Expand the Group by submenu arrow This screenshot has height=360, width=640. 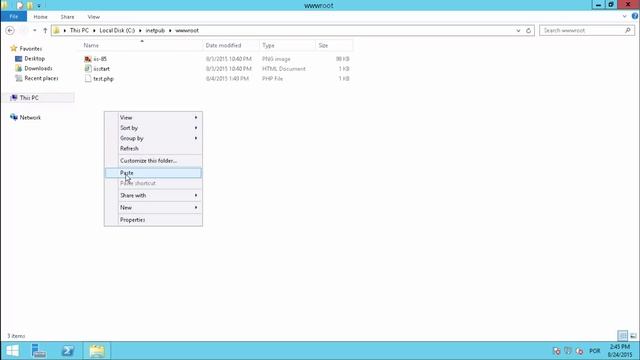pos(196,138)
